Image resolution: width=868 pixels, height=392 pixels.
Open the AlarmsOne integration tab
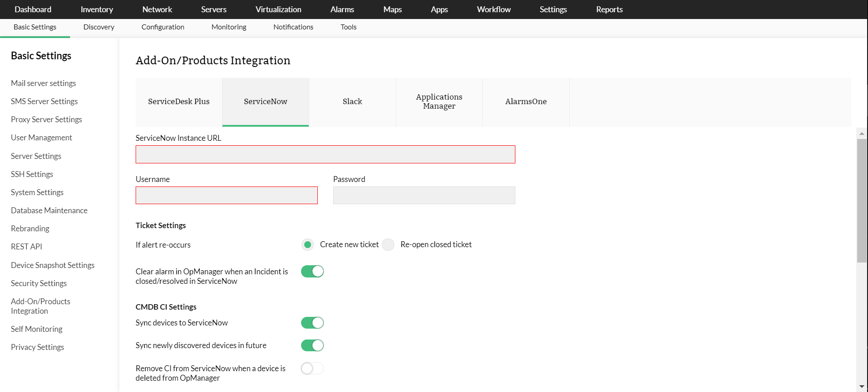click(x=526, y=102)
